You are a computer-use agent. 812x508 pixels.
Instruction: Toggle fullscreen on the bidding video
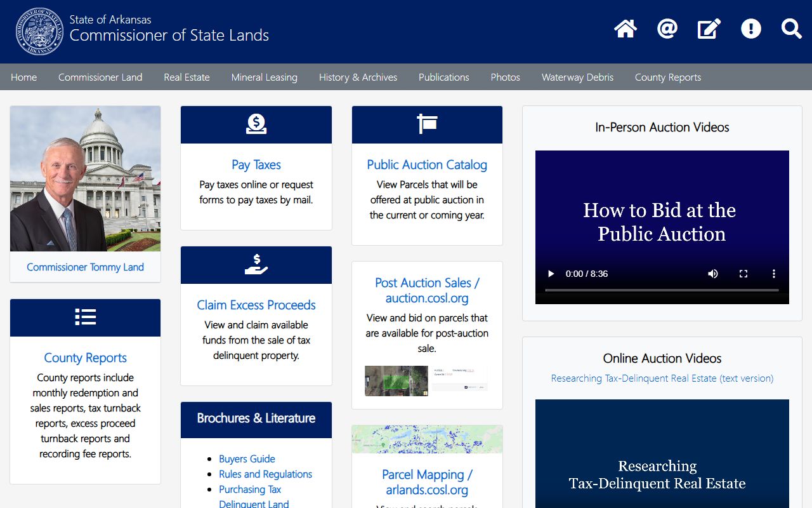tap(743, 274)
